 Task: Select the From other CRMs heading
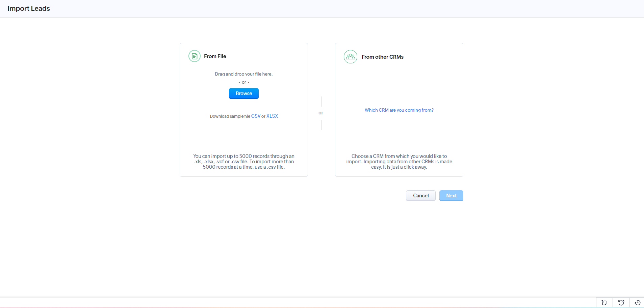pos(382,57)
